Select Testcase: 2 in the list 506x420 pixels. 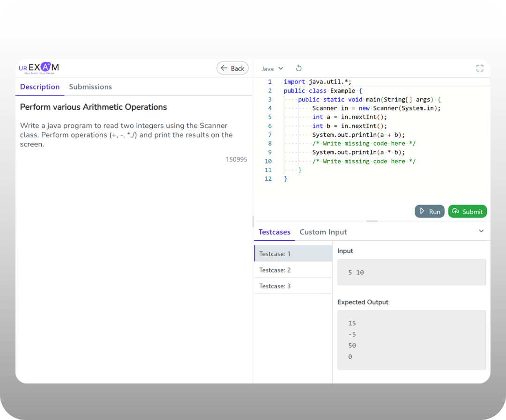[293, 270]
